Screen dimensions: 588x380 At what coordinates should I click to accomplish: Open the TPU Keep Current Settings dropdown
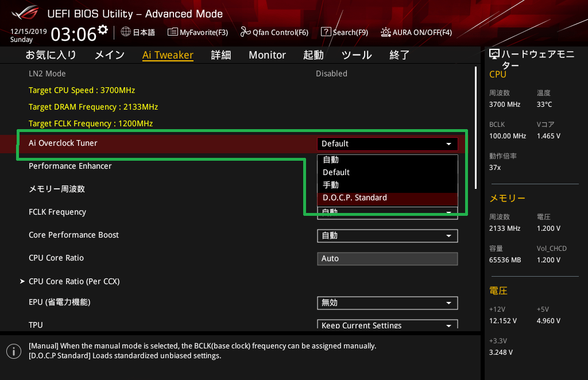pos(388,324)
